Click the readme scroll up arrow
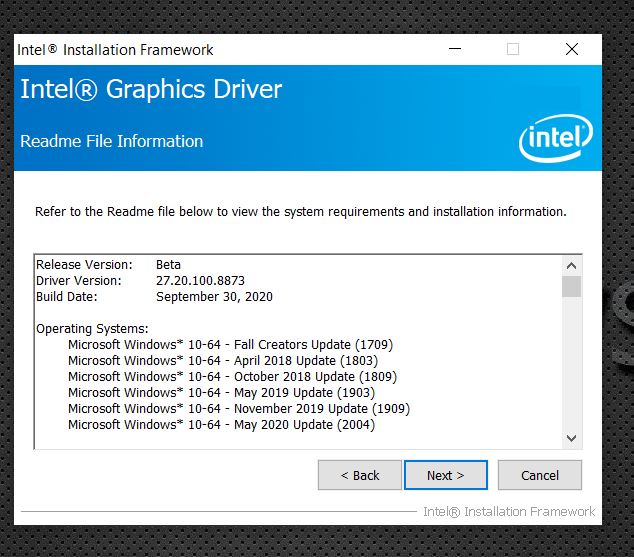634x557 pixels. [x=571, y=266]
